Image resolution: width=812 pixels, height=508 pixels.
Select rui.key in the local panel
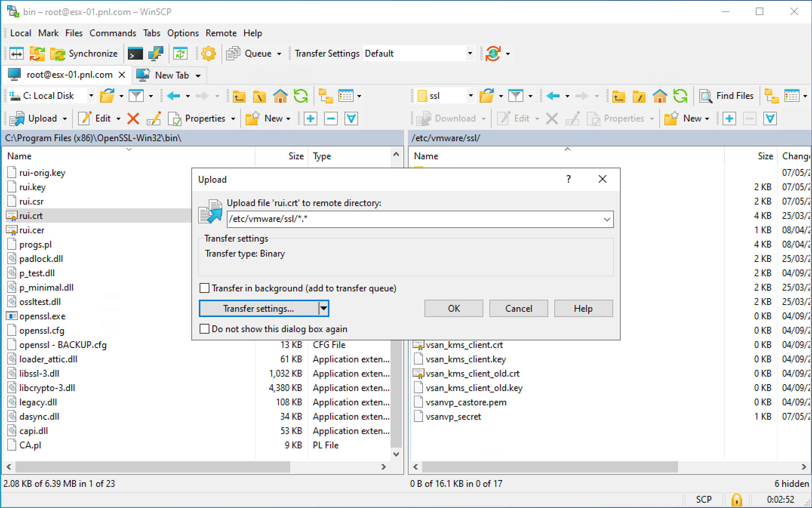(32, 187)
